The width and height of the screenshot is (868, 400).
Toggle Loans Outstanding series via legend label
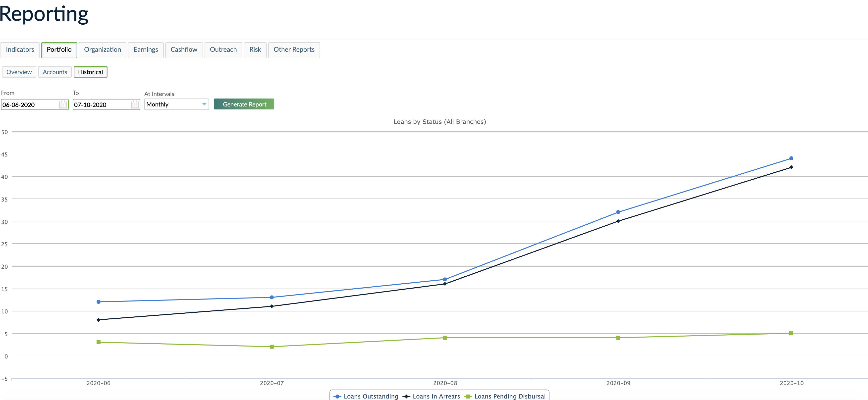(x=371, y=396)
